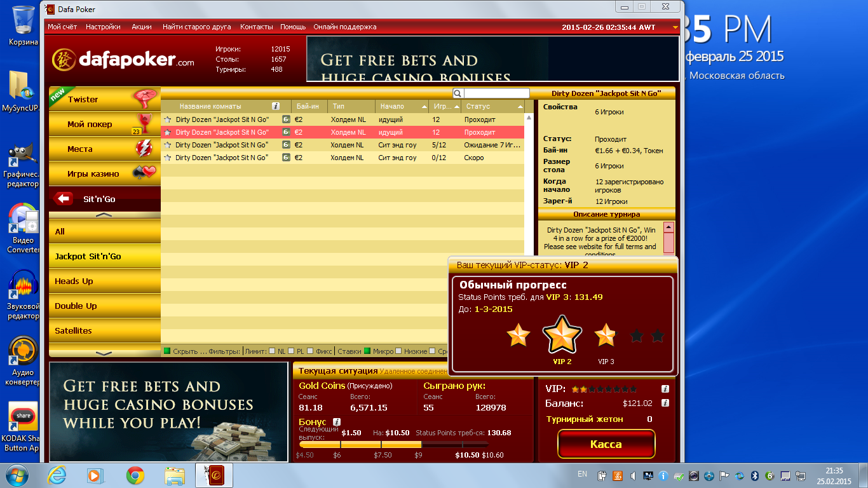
Task: Sort the list by the Статус column
Action: coord(494,106)
